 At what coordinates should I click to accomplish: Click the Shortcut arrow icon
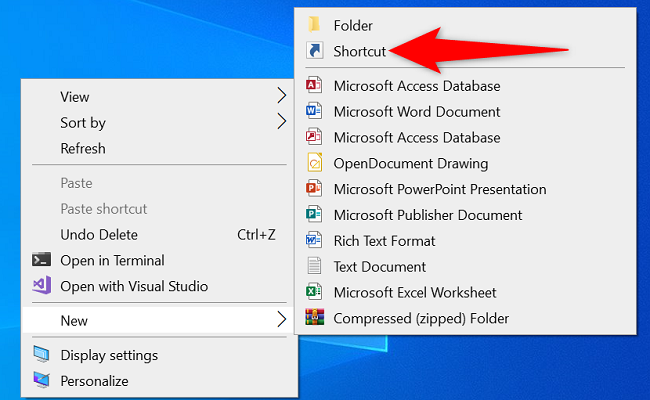click(314, 51)
